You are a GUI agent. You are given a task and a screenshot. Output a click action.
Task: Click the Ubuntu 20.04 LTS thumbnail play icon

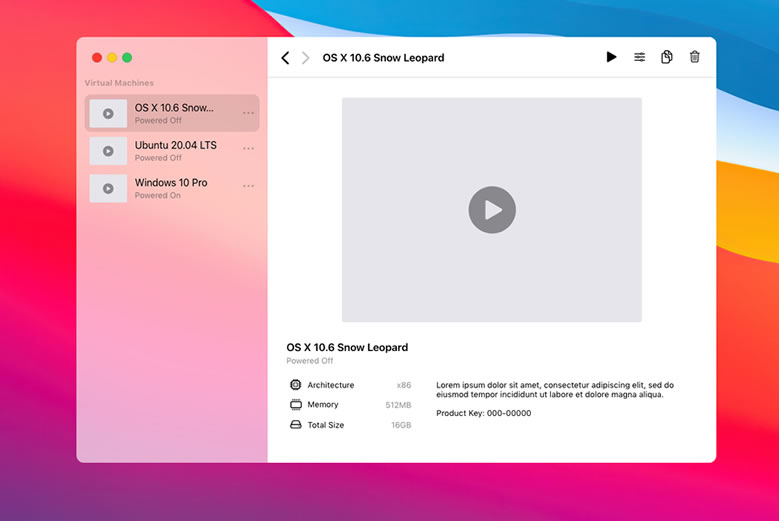click(x=108, y=151)
